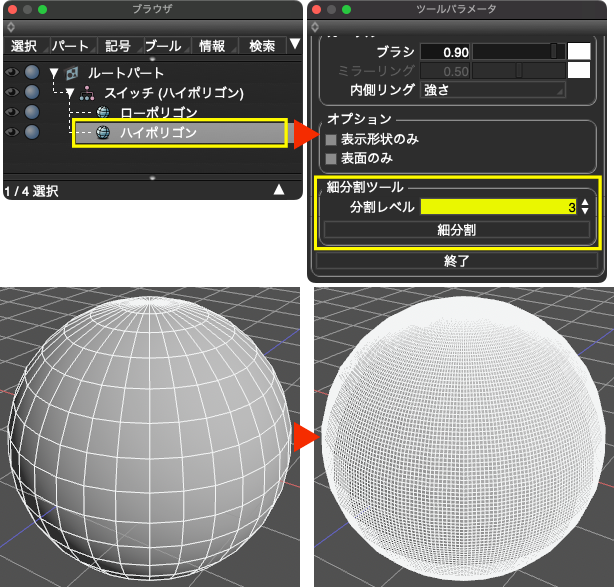Click render sphere icon beside ローポリゴン row
Viewport: 614px width, 587px height.
coord(32,112)
